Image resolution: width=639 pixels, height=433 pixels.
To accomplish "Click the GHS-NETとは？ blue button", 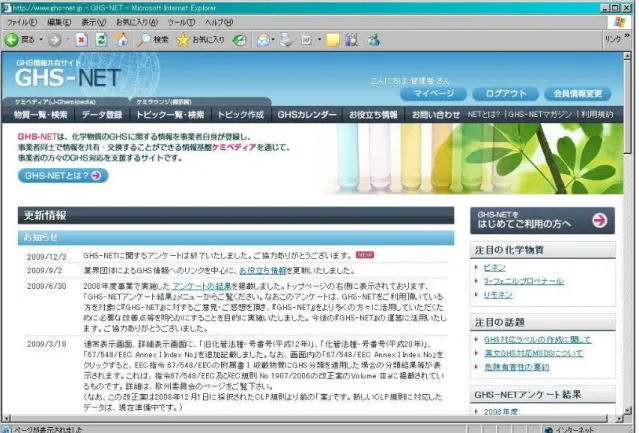I will coord(63,176).
